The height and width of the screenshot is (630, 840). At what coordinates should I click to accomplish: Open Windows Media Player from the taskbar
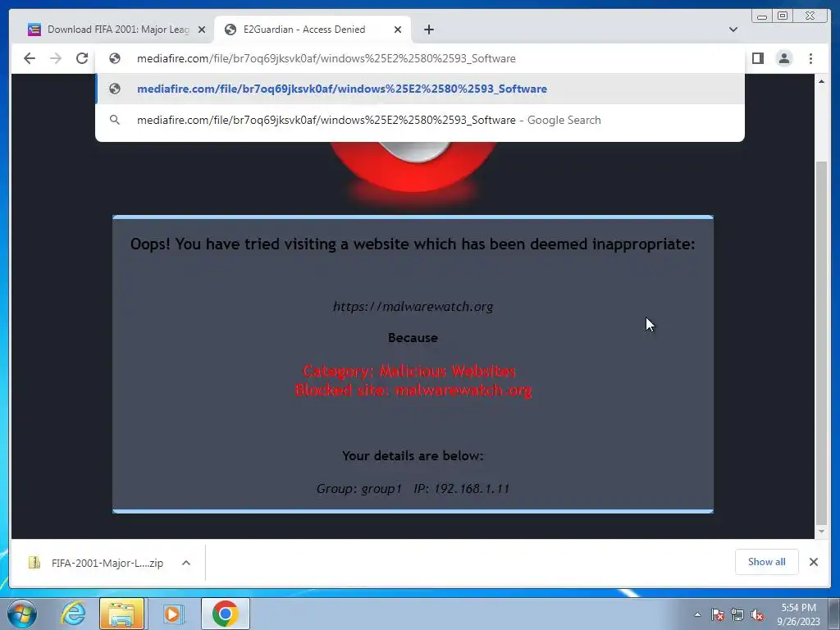click(172, 614)
